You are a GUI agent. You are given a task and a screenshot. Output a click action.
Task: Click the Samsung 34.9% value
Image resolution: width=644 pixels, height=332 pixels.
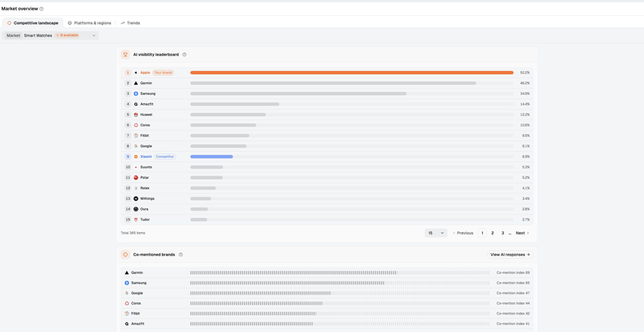(525, 93)
